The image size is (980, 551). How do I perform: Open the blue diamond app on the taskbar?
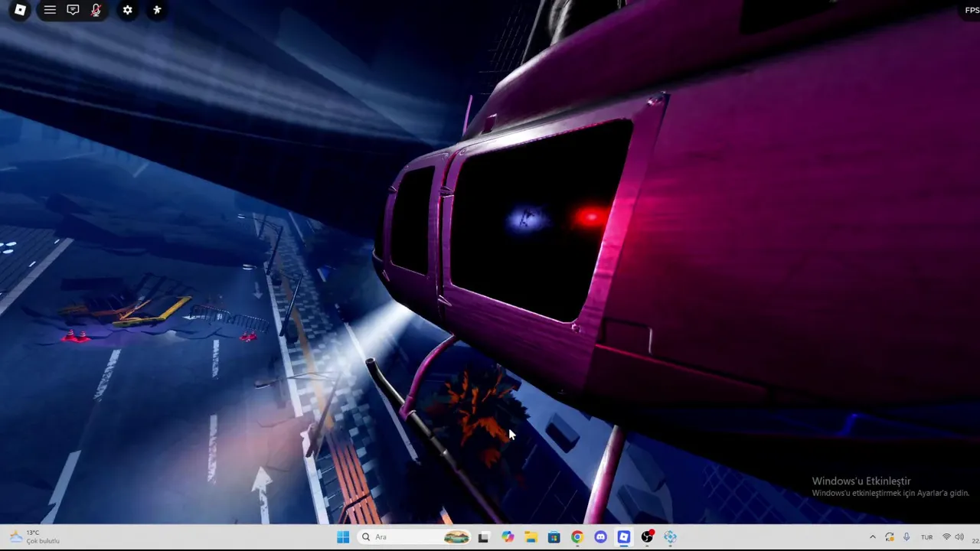(x=671, y=537)
